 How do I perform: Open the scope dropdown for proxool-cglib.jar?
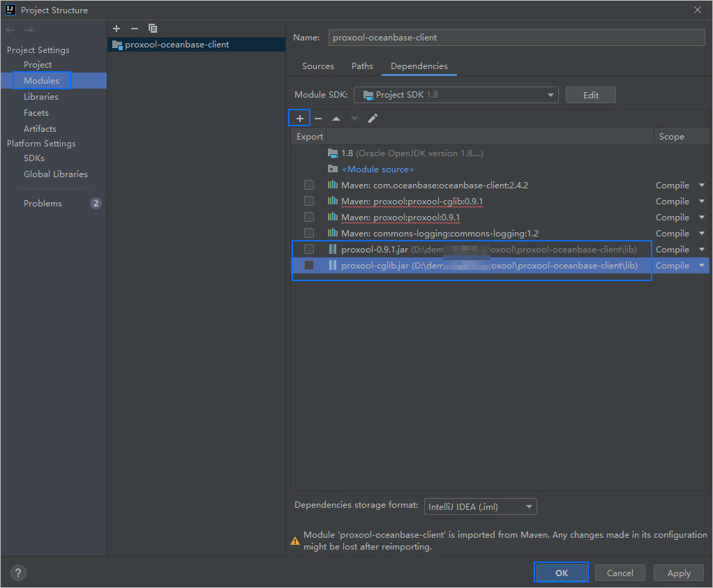click(x=702, y=266)
